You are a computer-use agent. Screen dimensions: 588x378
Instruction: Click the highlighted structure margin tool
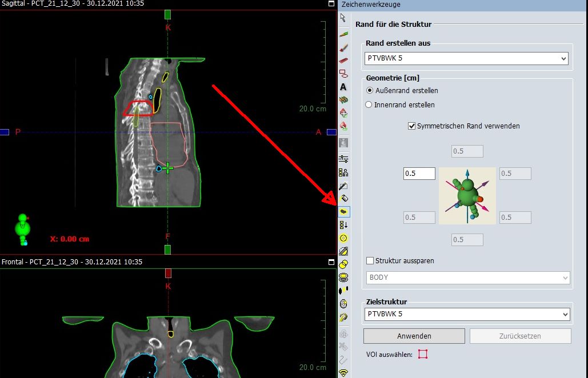[343, 212]
